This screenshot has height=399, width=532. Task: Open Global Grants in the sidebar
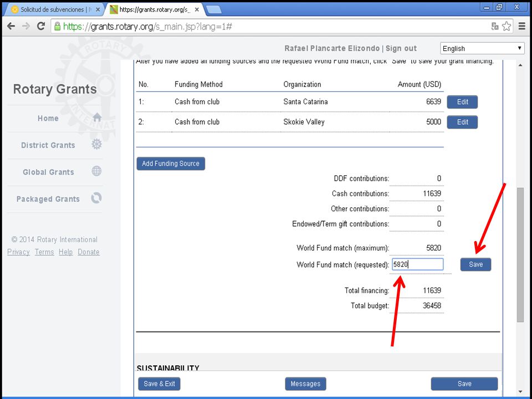pos(48,172)
